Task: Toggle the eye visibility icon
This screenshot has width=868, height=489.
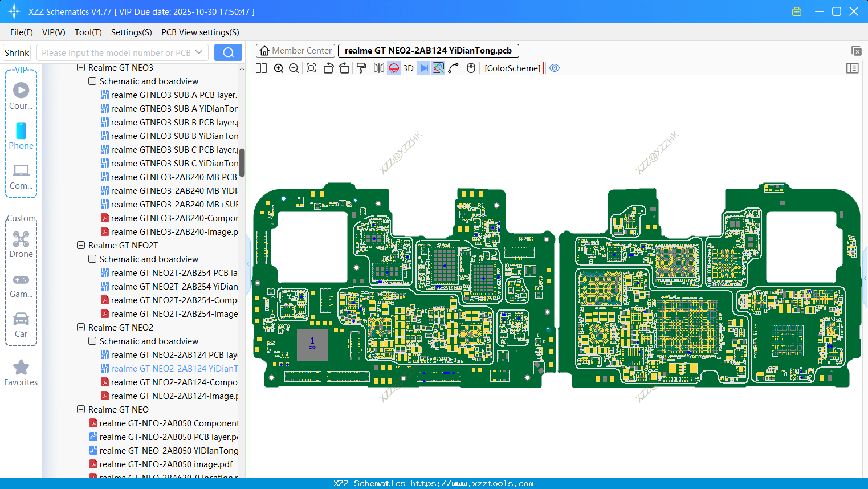Action: [555, 68]
